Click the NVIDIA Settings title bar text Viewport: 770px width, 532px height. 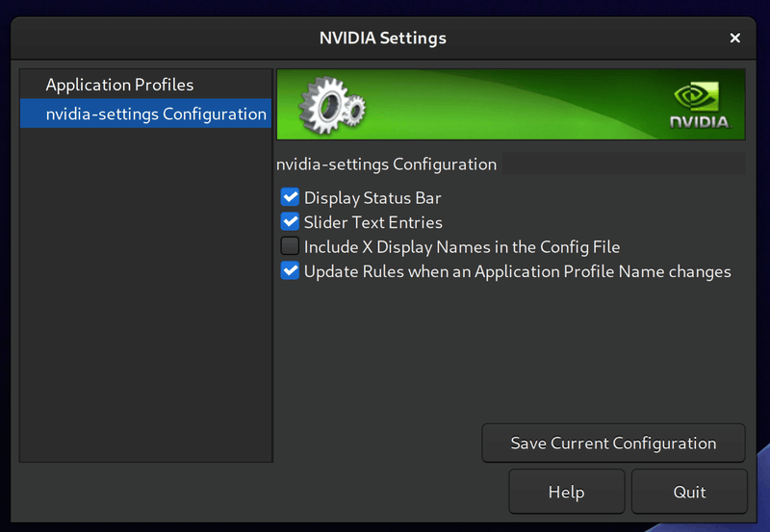click(x=382, y=38)
